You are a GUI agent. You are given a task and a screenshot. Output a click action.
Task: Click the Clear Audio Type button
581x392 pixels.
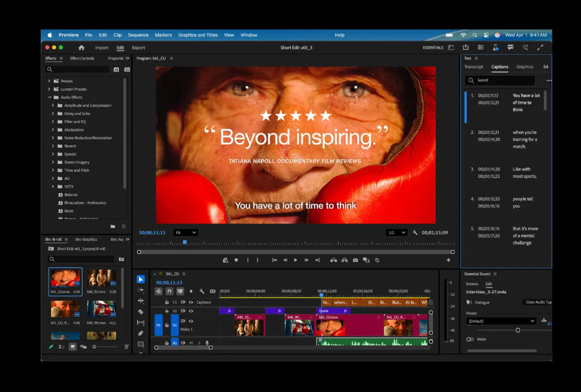point(538,302)
